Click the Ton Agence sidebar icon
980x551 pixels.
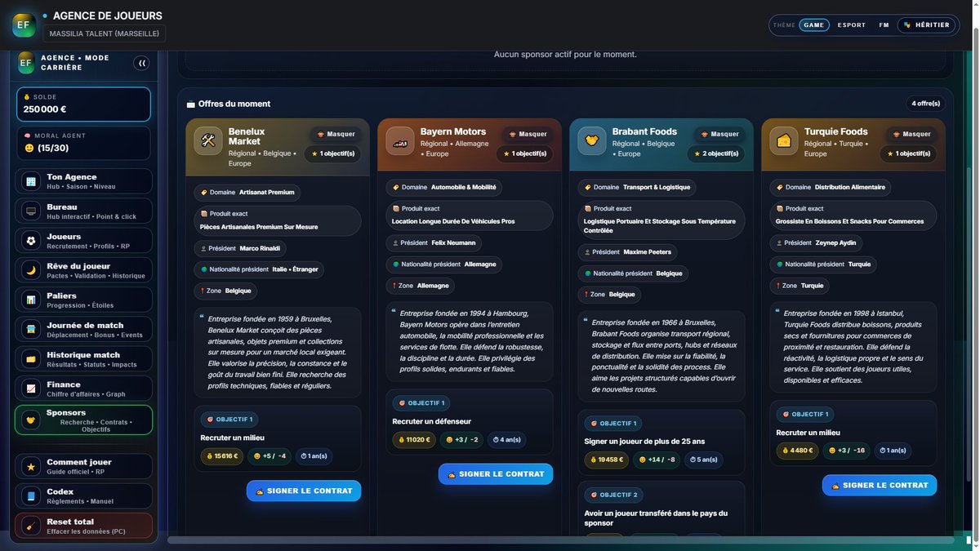pos(31,181)
